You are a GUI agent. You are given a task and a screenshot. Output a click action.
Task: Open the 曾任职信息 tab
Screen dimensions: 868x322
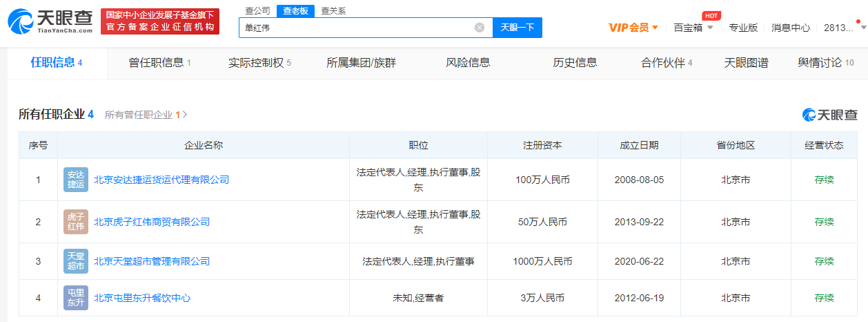159,63
